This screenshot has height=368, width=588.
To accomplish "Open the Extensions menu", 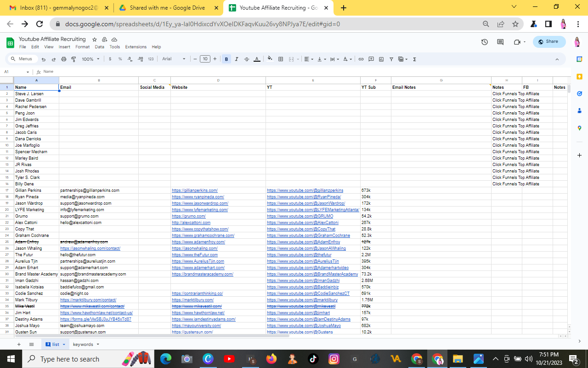I will (136, 47).
